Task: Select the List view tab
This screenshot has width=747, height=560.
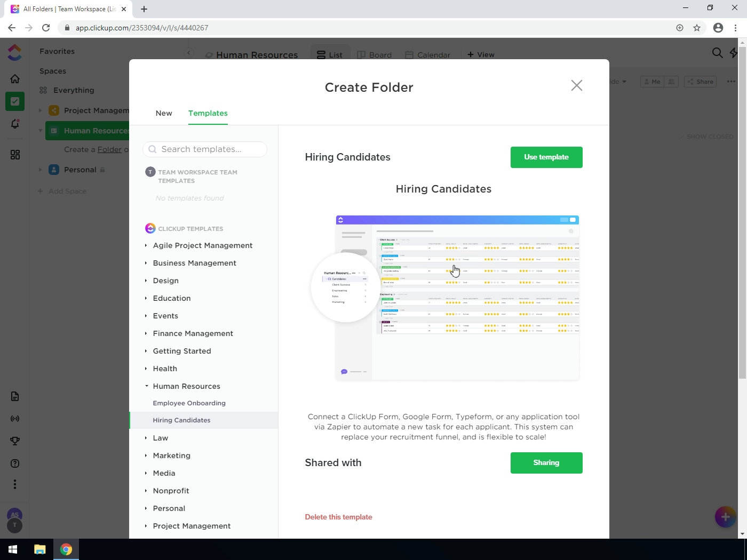Action: [330, 54]
